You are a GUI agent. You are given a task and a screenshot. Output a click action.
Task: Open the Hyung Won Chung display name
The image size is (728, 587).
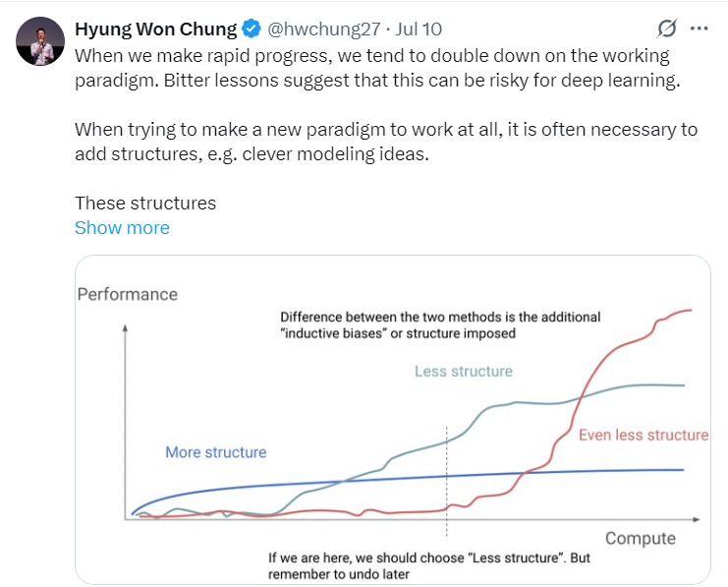[156, 29]
